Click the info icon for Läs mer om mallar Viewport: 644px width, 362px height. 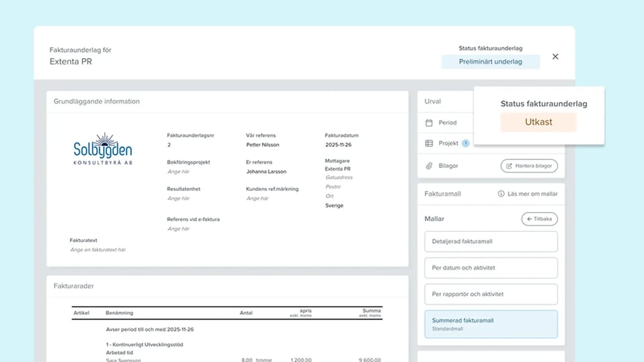click(x=501, y=194)
